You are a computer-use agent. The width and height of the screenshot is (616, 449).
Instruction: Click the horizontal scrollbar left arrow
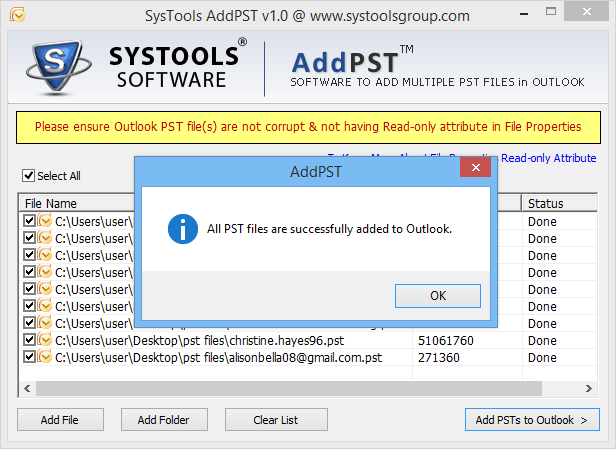pyautogui.click(x=27, y=389)
